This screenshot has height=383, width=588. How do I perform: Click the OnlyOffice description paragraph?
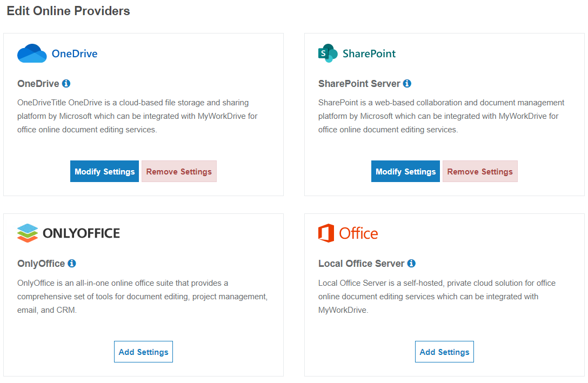click(x=142, y=297)
